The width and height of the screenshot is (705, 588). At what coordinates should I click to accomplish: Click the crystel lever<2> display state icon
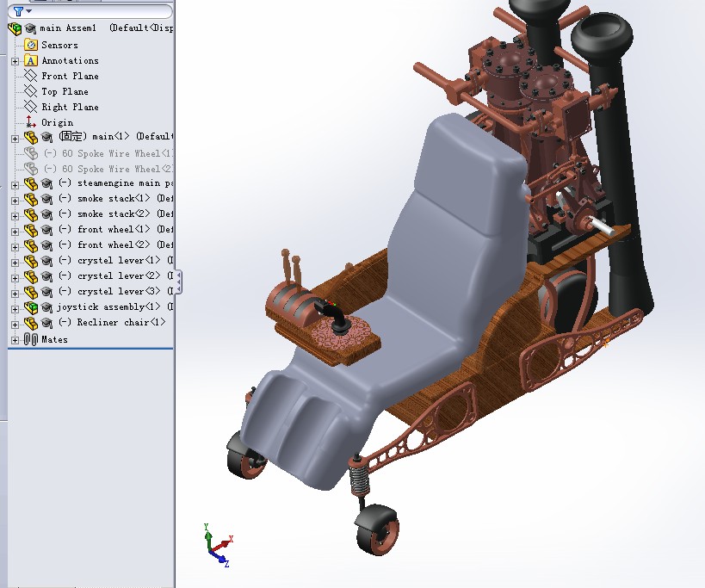(x=46, y=276)
